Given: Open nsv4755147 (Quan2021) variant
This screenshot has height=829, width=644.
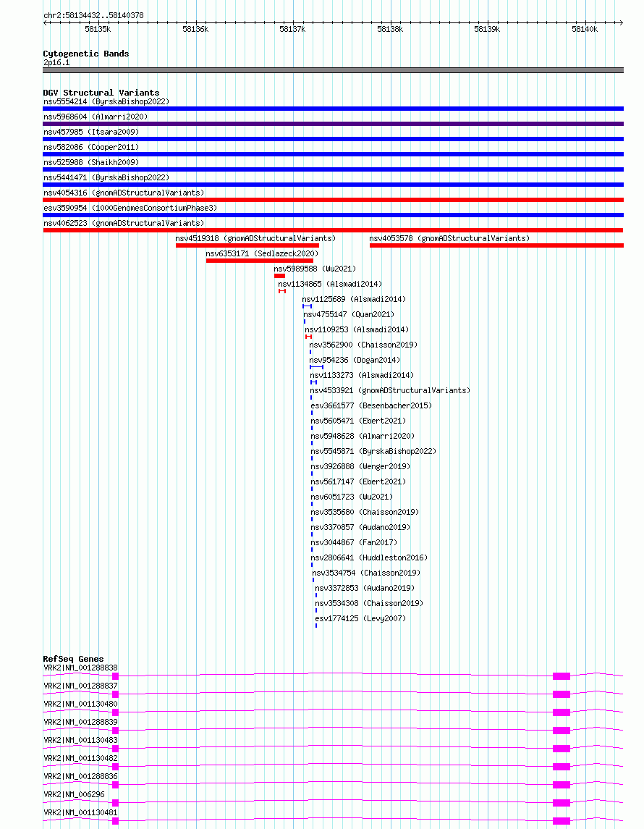Looking at the screenshot, I should pyautogui.click(x=349, y=314).
